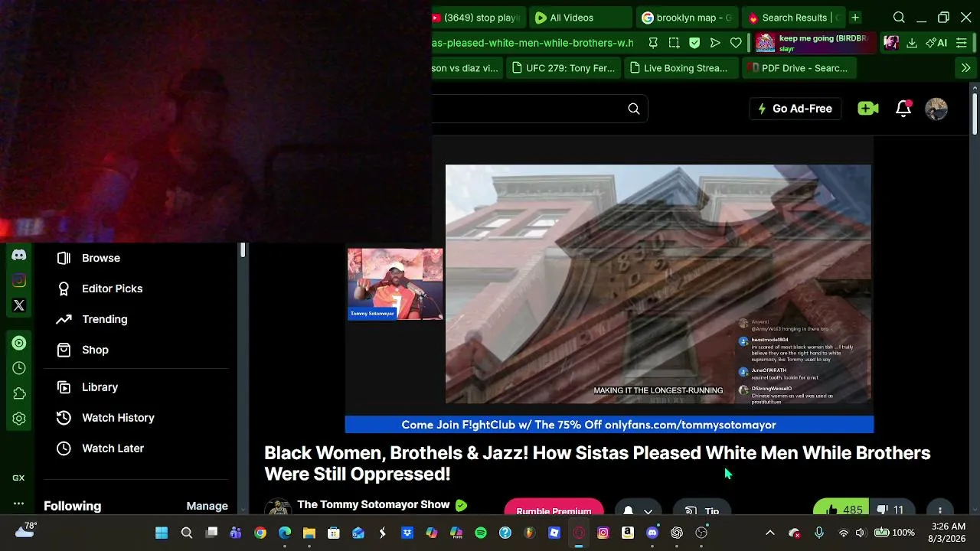Click the green shield ad-blocker icon
Image resolution: width=980 pixels, height=551 pixels.
pos(694,43)
